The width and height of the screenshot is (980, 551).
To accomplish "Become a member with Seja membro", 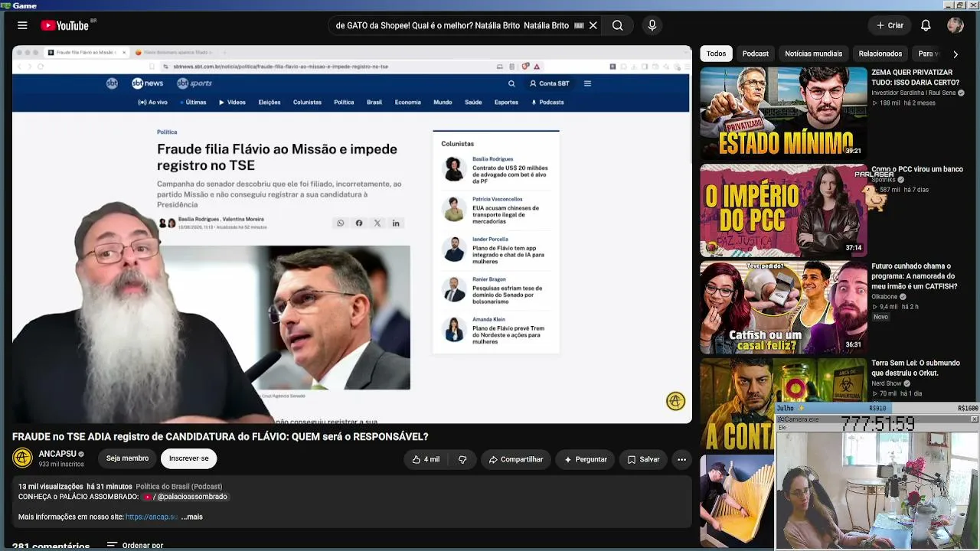I will pyautogui.click(x=127, y=458).
